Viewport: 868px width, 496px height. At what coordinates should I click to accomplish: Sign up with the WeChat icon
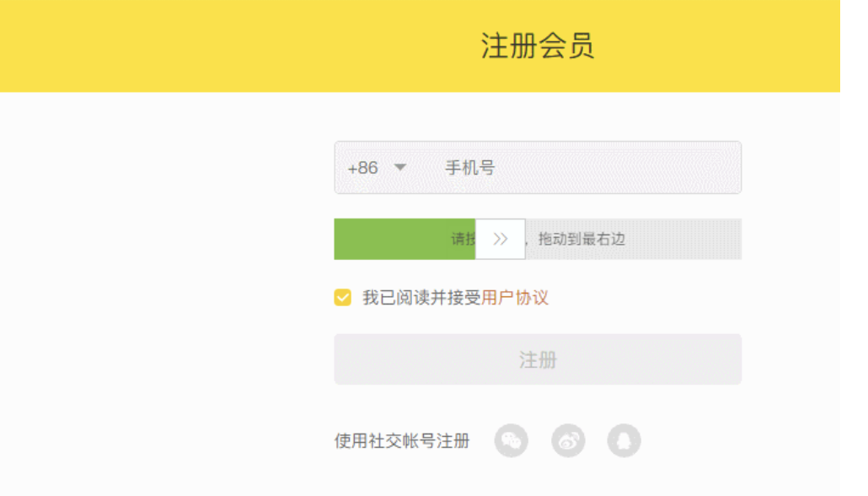511,441
